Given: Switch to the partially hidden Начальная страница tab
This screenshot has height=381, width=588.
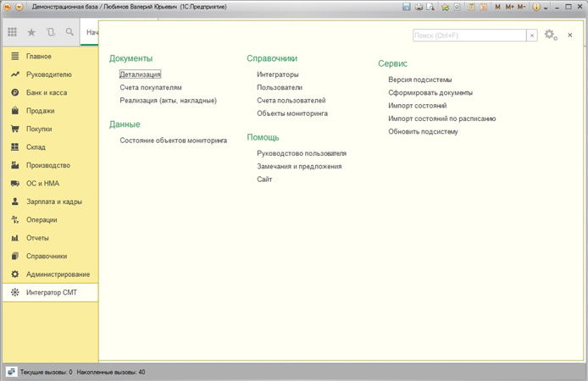Looking at the screenshot, I should click(92, 32).
